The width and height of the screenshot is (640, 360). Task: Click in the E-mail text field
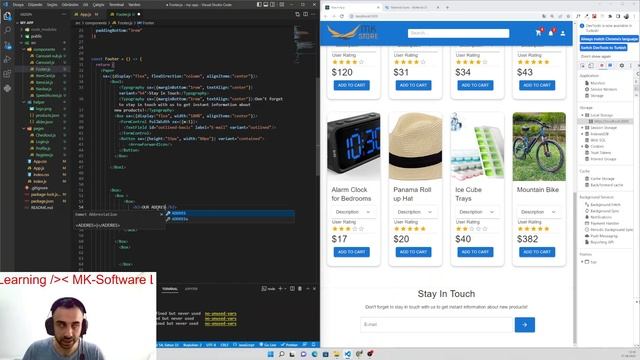tap(436, 324)
